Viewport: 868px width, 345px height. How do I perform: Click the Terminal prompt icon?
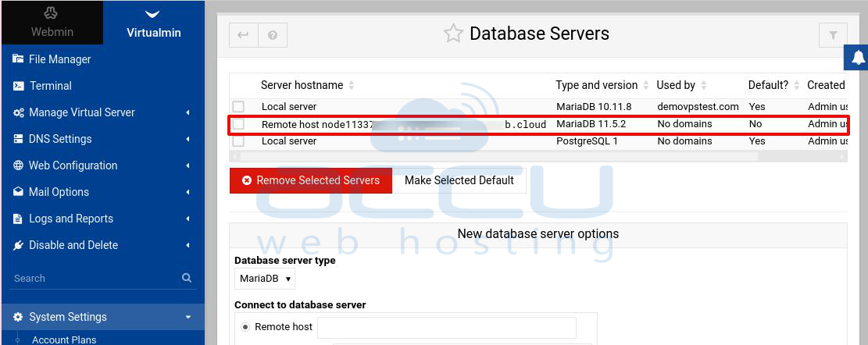click(18, 86)
